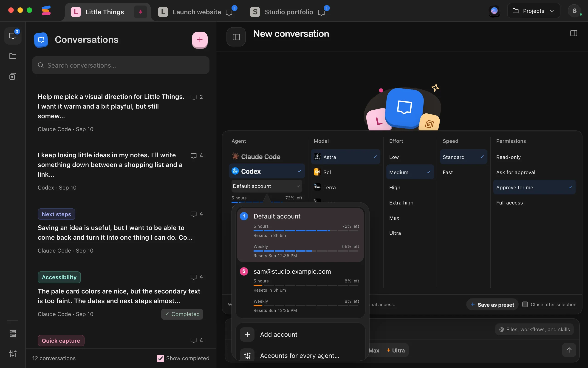Select the Codex agent

coord(266,171)
